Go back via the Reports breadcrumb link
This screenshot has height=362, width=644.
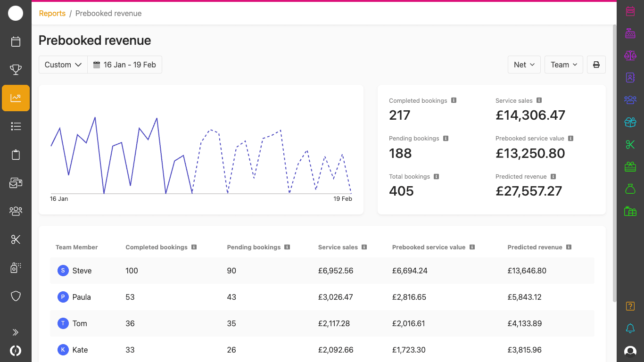52,13
